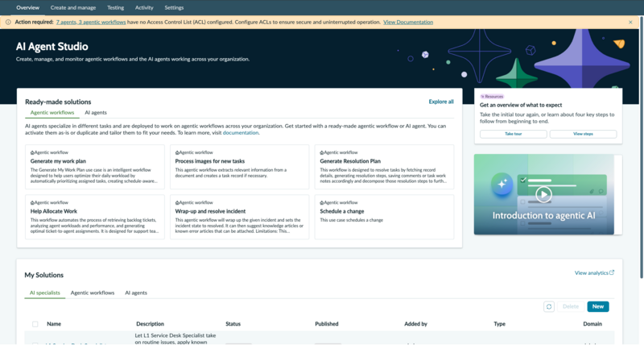Click the Domain column header
This screenshot has height=345, width=644.
point(592,324)
